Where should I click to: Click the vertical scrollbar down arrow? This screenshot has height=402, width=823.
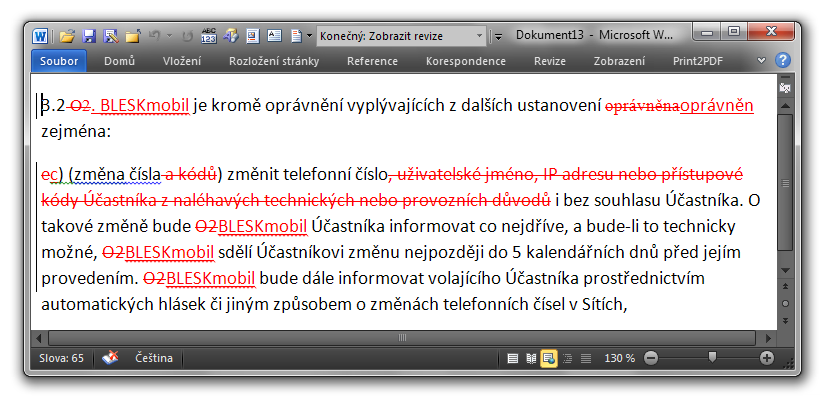[x=785, y=270]
